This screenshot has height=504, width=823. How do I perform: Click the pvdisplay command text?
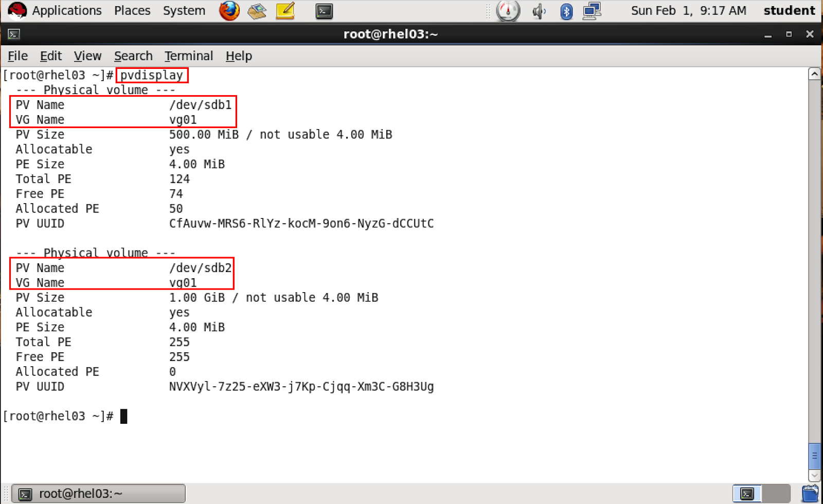coord(152,75)
